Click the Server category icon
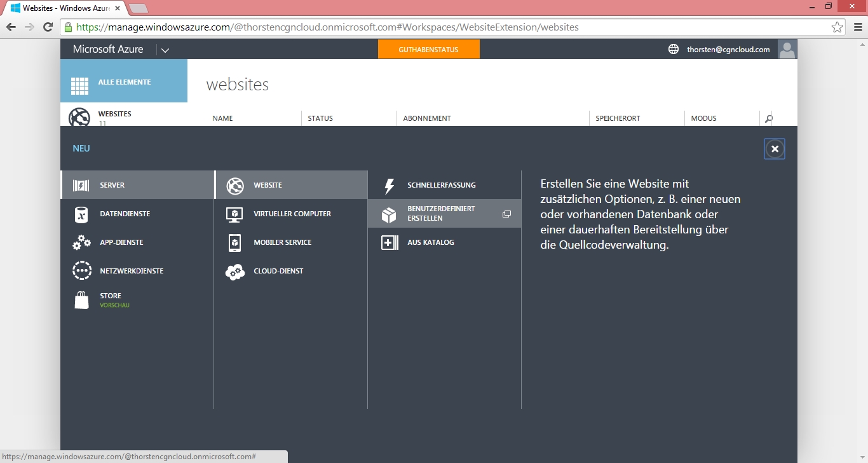868x463 pixels. (81, 185)
